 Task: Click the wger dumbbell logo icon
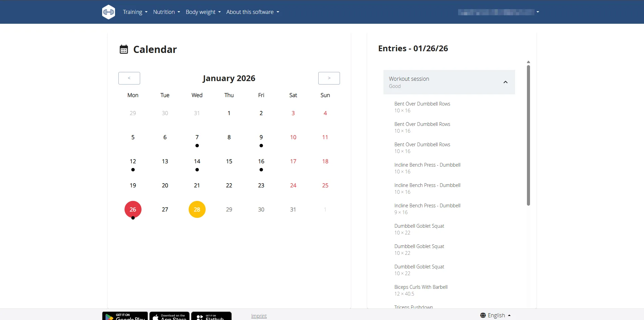point(109,12)
